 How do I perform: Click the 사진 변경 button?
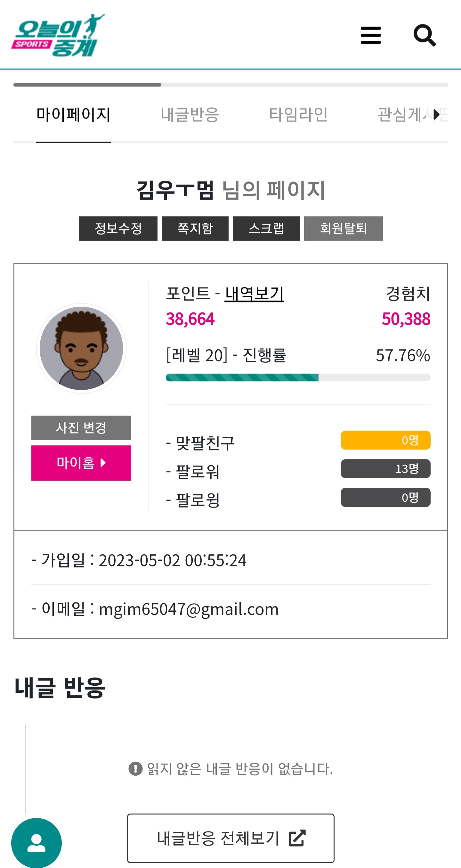81,428
